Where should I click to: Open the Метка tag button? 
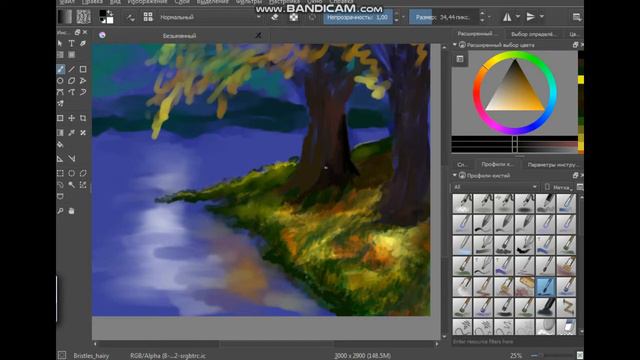click(x=558, y=187)
